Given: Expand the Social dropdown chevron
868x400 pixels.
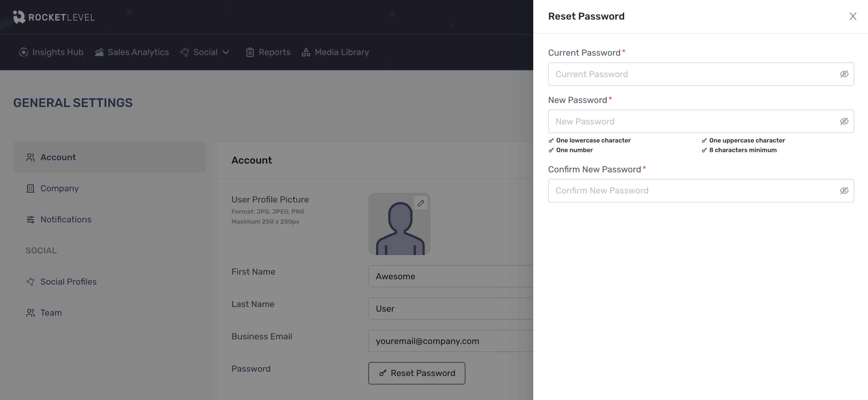Looking at the screenshot, I should pyautogui.click(x=226, y=52).
